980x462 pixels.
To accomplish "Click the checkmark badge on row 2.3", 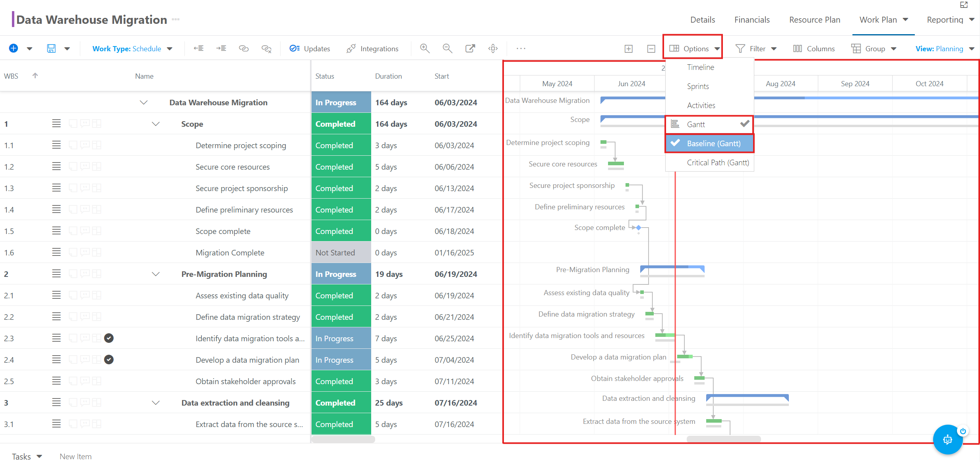I will [109, 338].
